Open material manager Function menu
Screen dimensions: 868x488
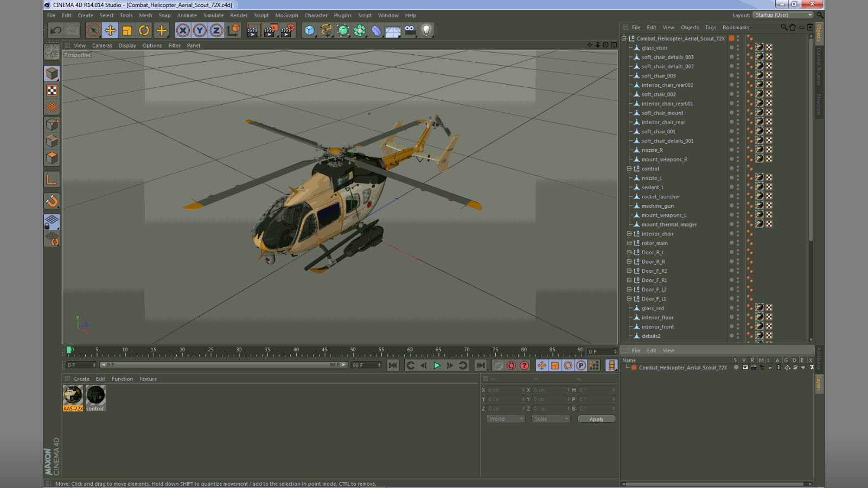(122, 378)
